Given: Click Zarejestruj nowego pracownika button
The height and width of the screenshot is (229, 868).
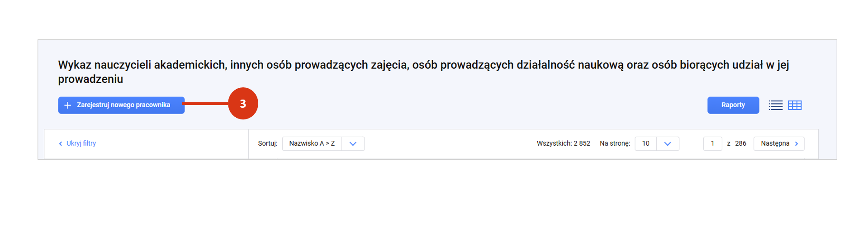Looking at the screenshot, I should point(121,105).
